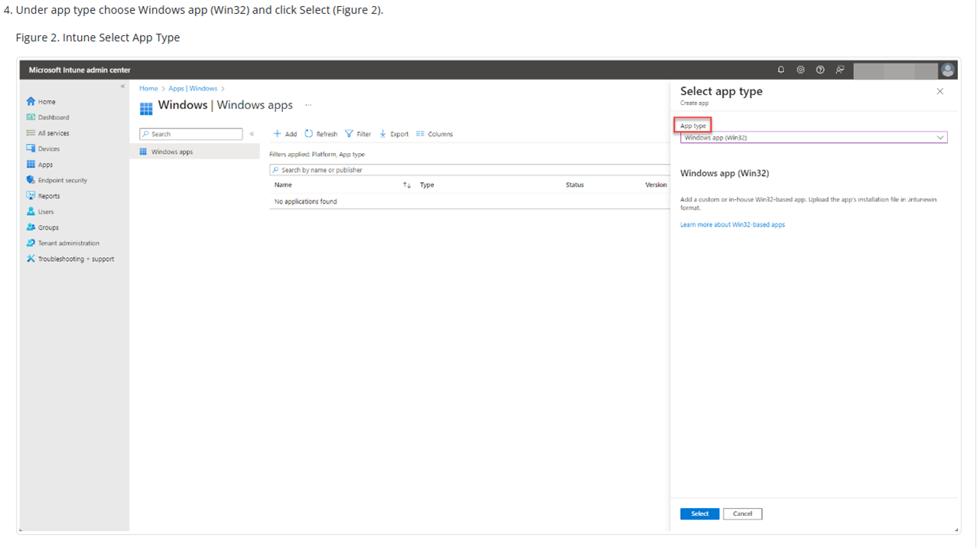The image size is (980, 548).
Task: Open the settings gear icon
Action: pyautogui.click(x=800, y=70)
